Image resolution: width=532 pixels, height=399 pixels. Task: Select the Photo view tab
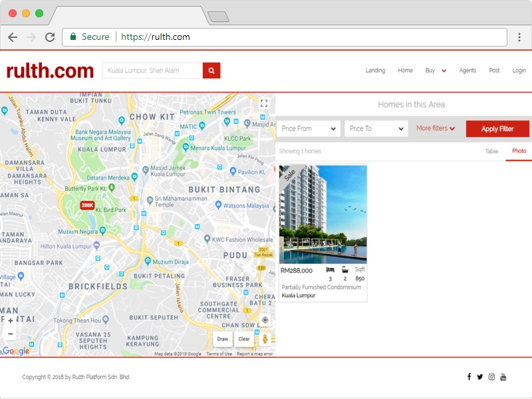[x=519, y=152]
